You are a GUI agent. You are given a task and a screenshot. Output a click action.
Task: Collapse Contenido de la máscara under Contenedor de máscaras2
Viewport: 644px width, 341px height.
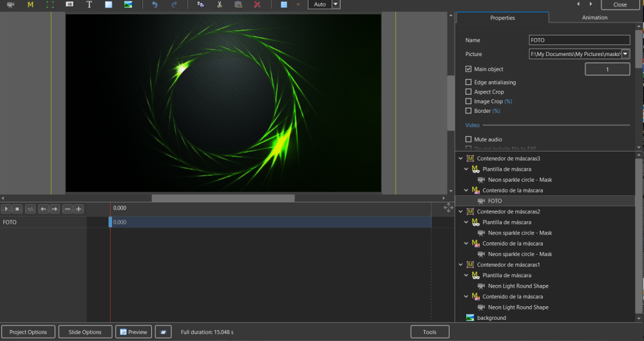[466, 244]
